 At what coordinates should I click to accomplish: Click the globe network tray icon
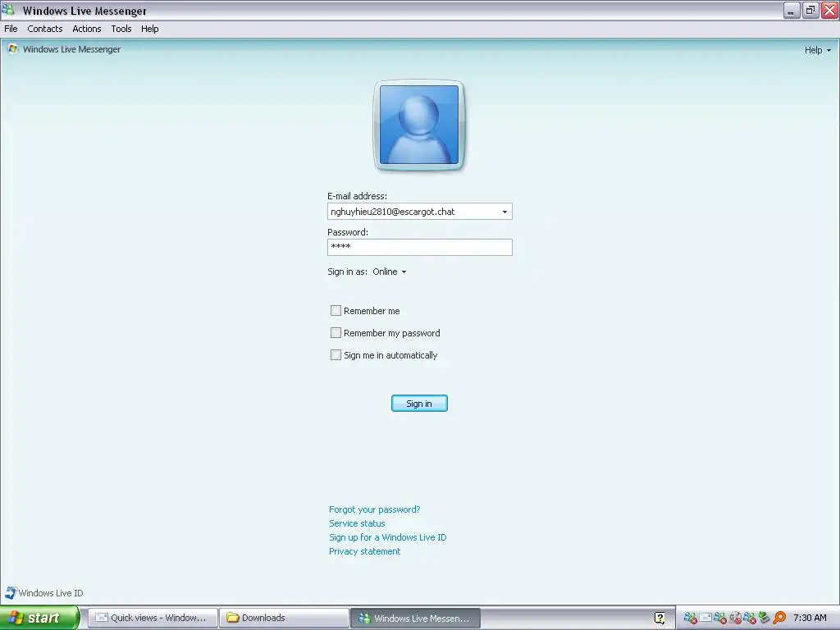[736, 618]
